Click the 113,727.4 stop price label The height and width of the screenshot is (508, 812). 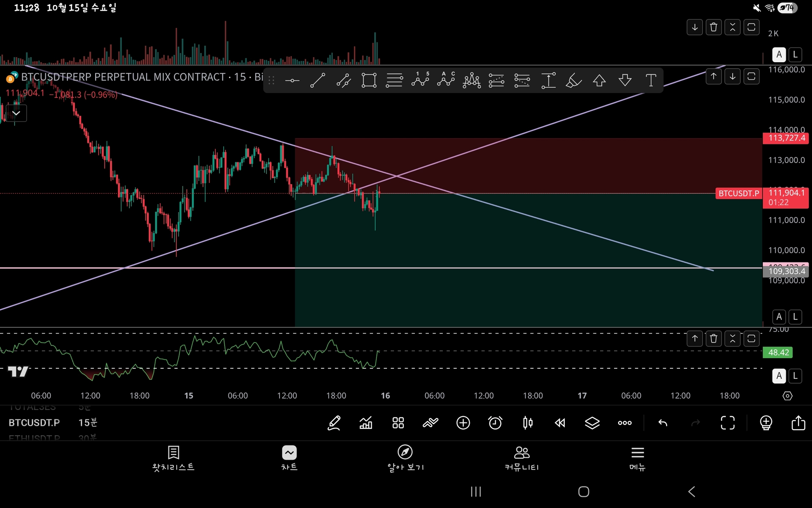pos(786,138)
